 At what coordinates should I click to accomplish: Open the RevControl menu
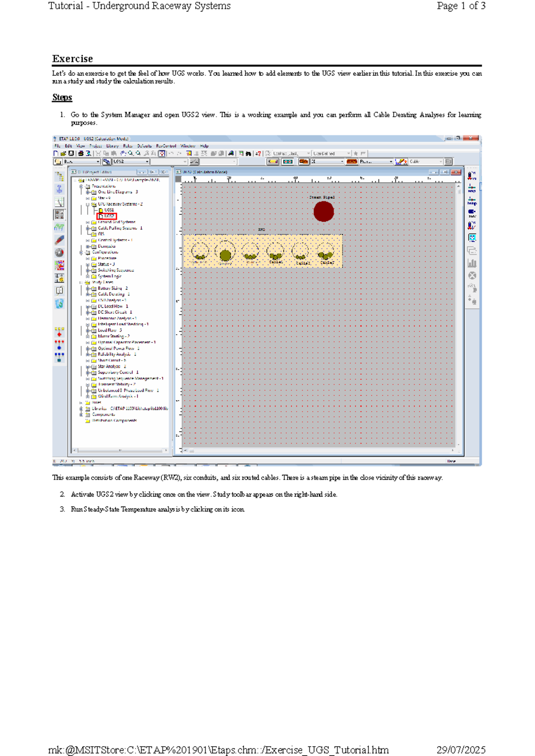tap(166, 146)
